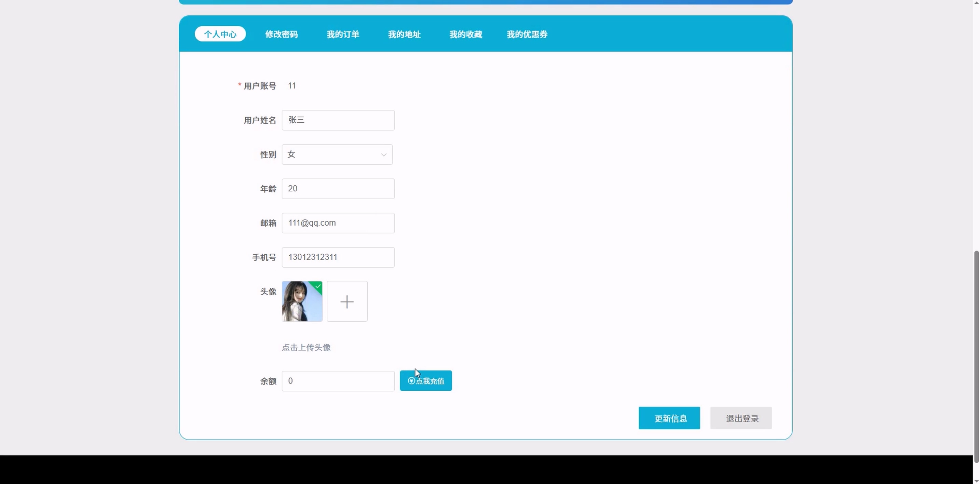The width and height of the screenshot is (980, 484).
Task: Click the 邮箱 email field
Action: 338,223
